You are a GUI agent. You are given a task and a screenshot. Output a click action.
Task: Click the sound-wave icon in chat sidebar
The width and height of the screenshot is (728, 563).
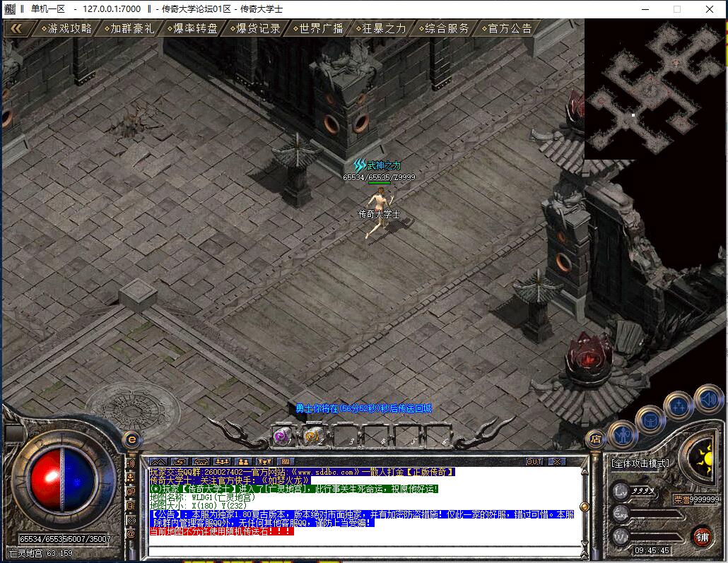click(131, 463)
